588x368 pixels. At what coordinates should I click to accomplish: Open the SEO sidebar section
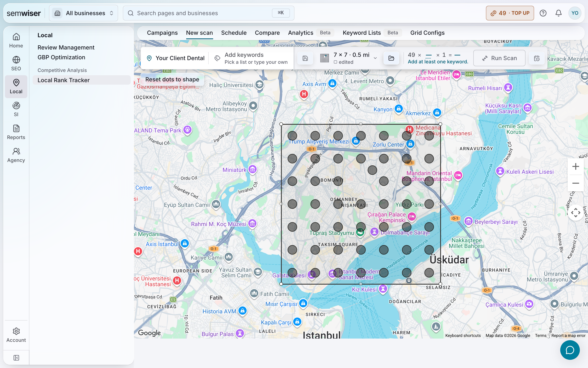tap(16, 64)
